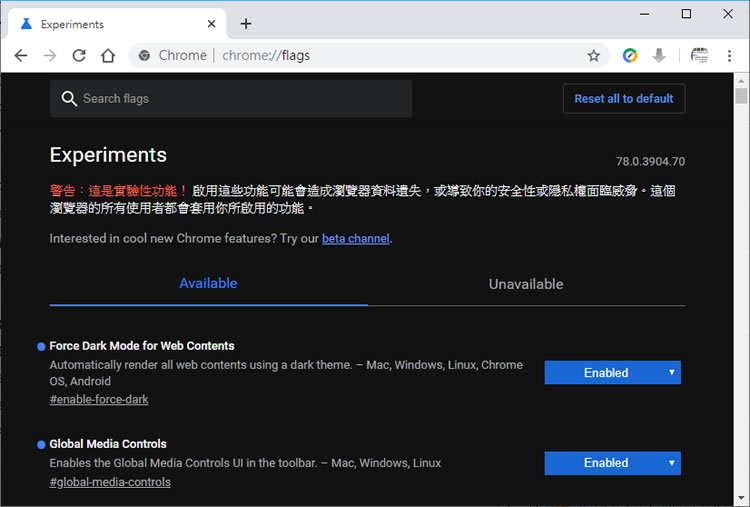
Task: Open a new tab with the plus button
Action: click(246, 24)
